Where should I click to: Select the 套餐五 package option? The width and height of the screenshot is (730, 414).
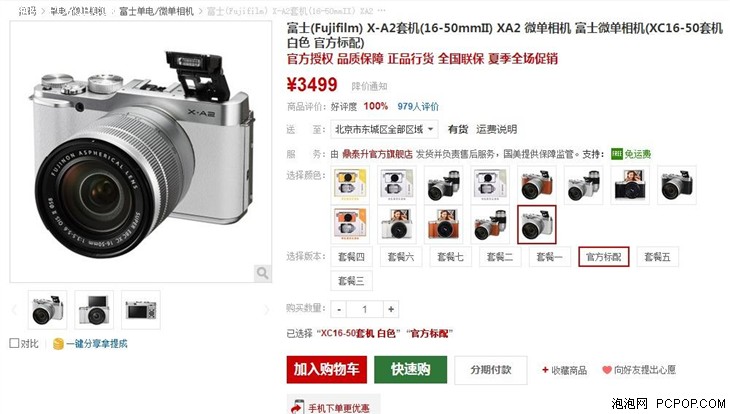pyautogui.click(x=657, y=257)
